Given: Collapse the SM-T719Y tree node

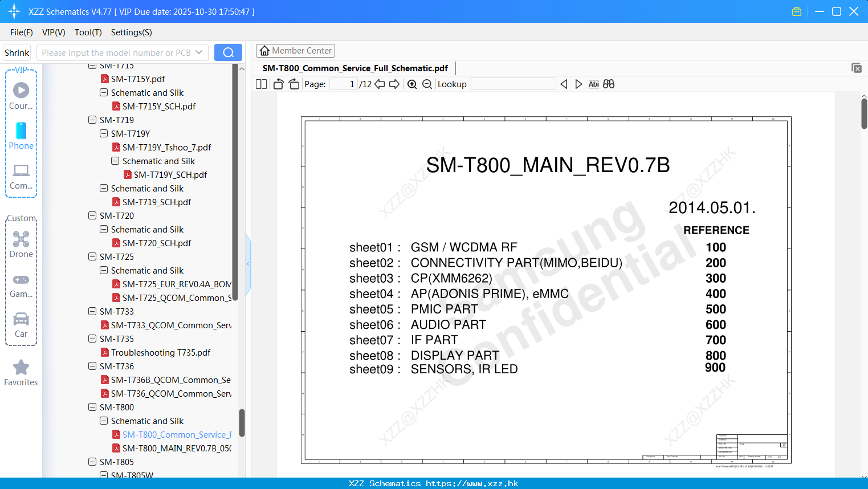Looking at the screenshot, I should pyautogui.click(x=104, y=133).
